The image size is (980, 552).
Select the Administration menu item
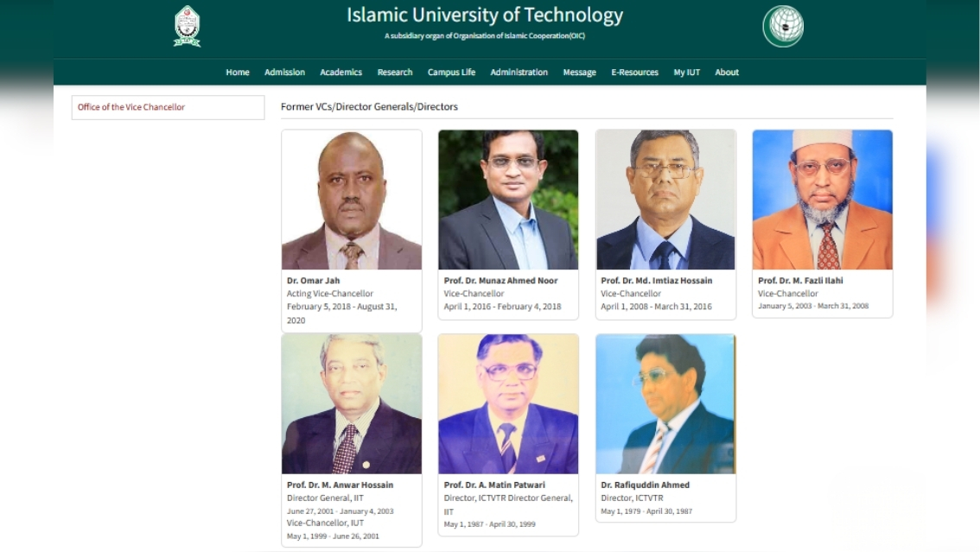[x=519, y=73]
